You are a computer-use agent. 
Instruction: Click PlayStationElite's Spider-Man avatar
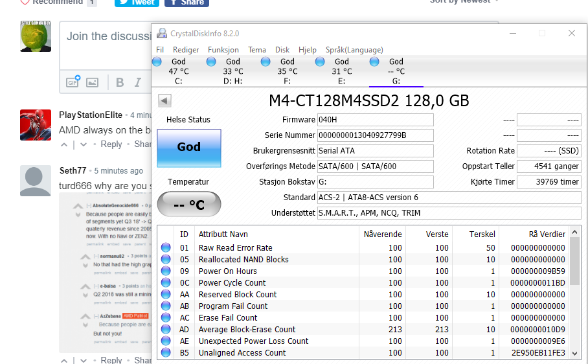point(36,125)
